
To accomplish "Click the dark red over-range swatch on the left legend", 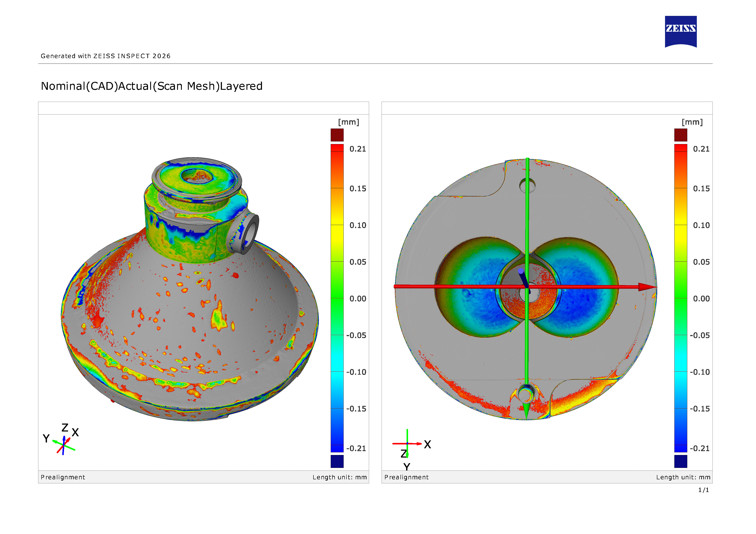I will 337,135.
